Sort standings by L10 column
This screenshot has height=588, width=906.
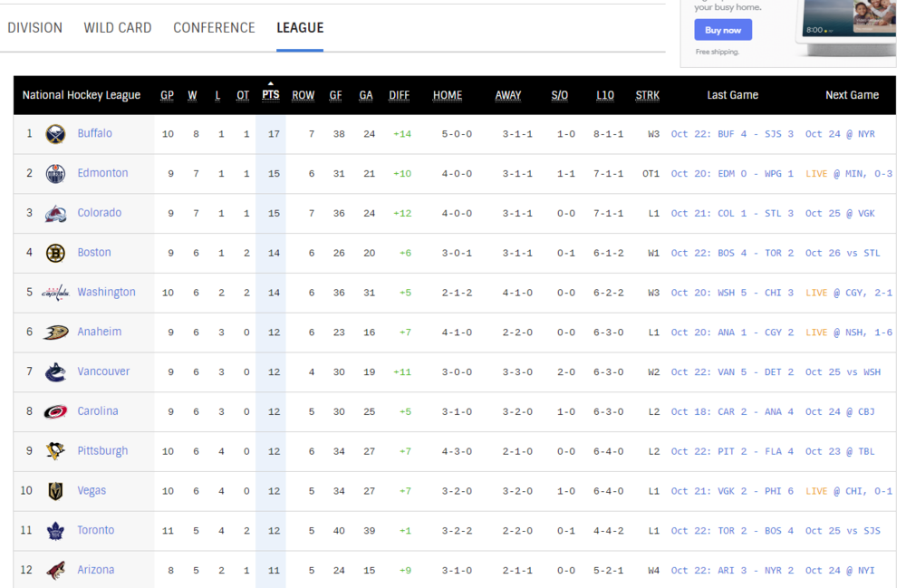[x=605, y=95]
